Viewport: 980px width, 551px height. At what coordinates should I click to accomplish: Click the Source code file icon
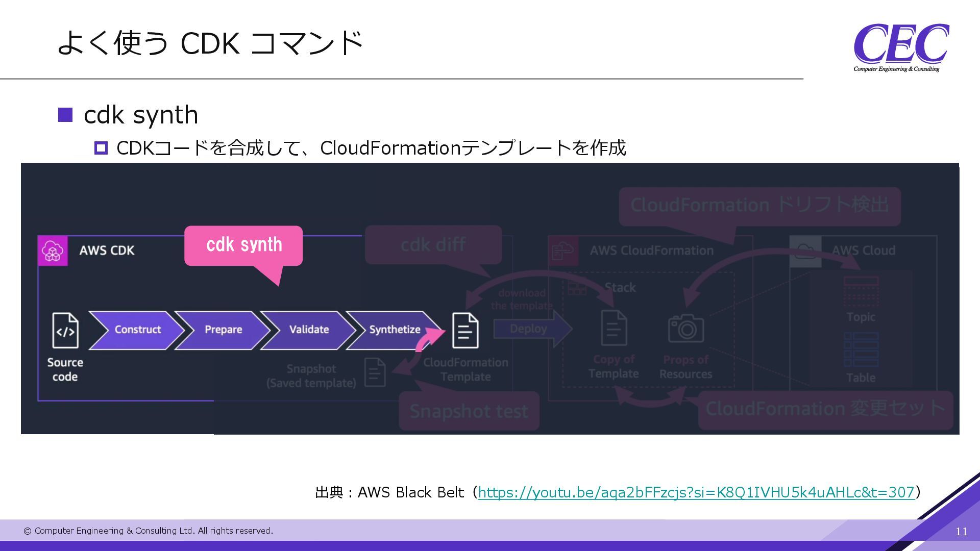65,331
